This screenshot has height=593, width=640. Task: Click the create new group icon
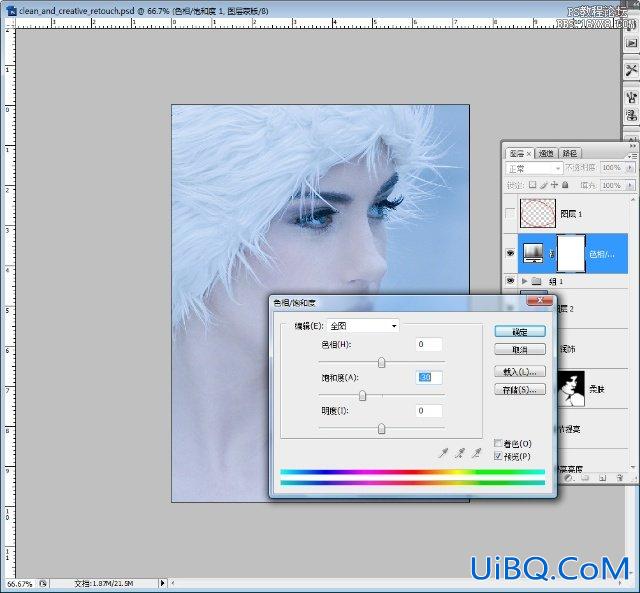pos(586,478)
